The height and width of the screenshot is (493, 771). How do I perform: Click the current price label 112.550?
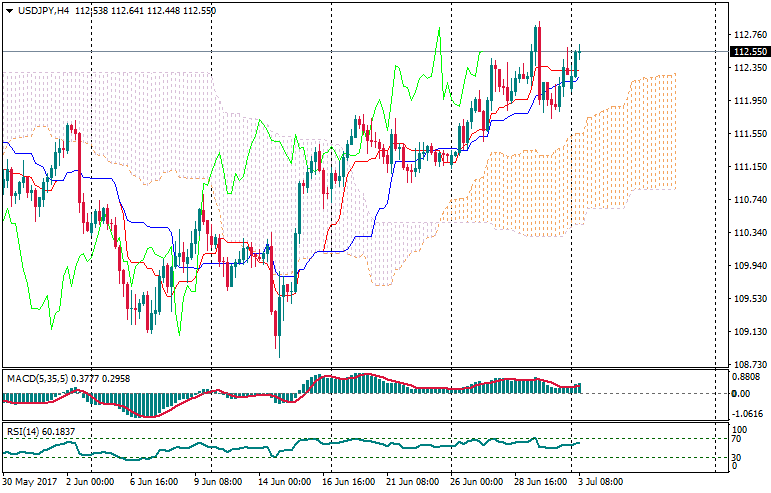750,52
